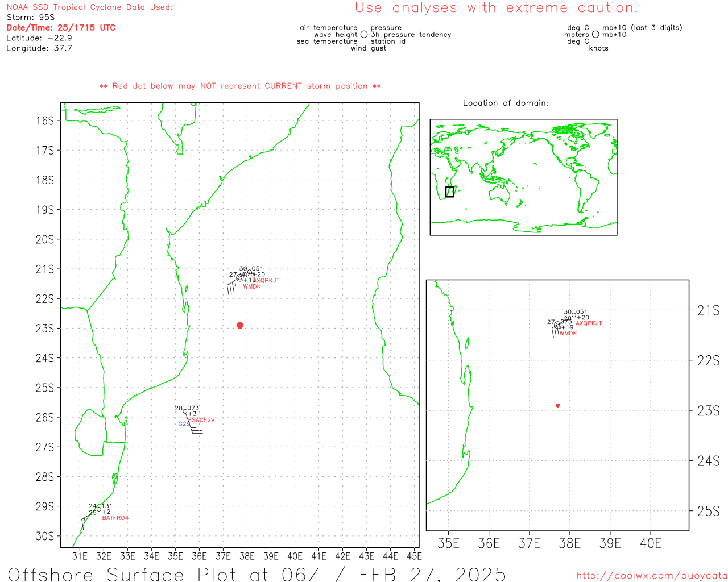Click the '30S' latitude label

coord(45,536)
